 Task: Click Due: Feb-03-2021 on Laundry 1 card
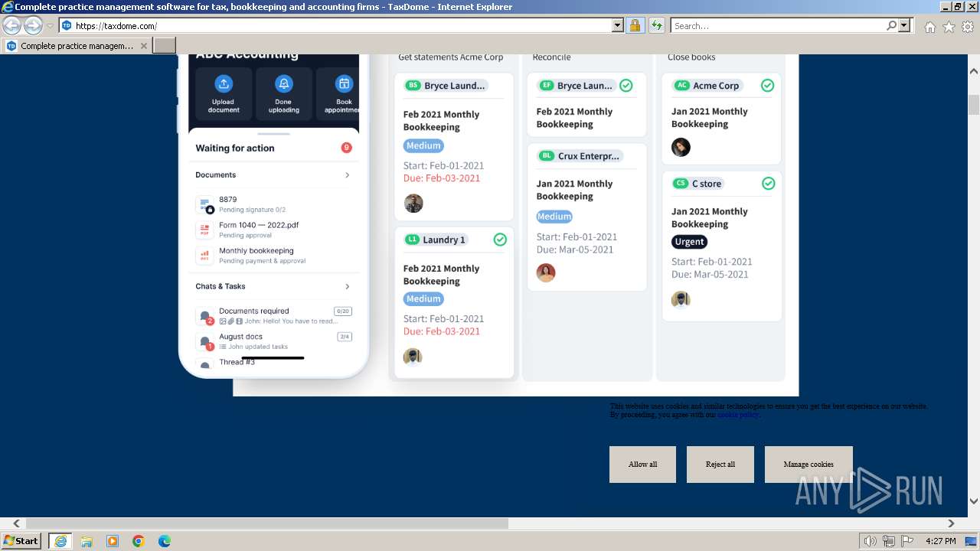[442, 331]
